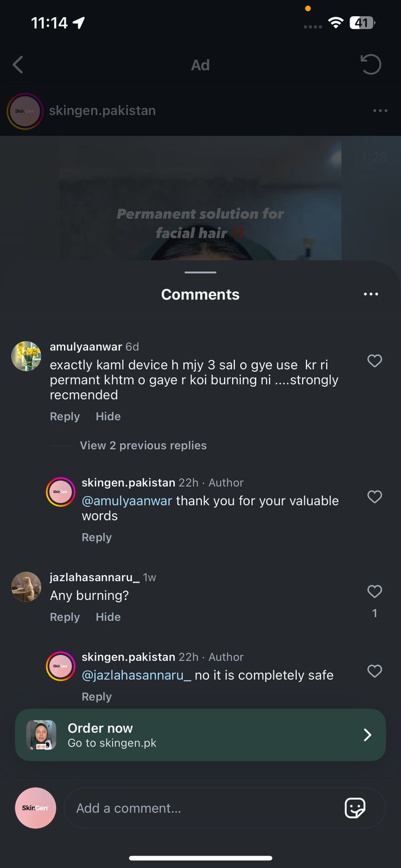Like amulyaanwar's comment with the heart
This screenshot has width=401, height=868.
374,361
